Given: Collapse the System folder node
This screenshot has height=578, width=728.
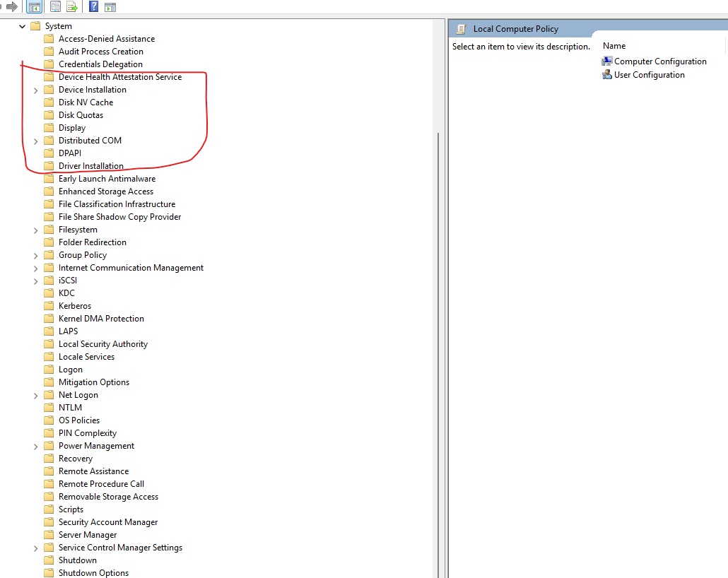Looking at the screenshot, I should coord(22,26).
